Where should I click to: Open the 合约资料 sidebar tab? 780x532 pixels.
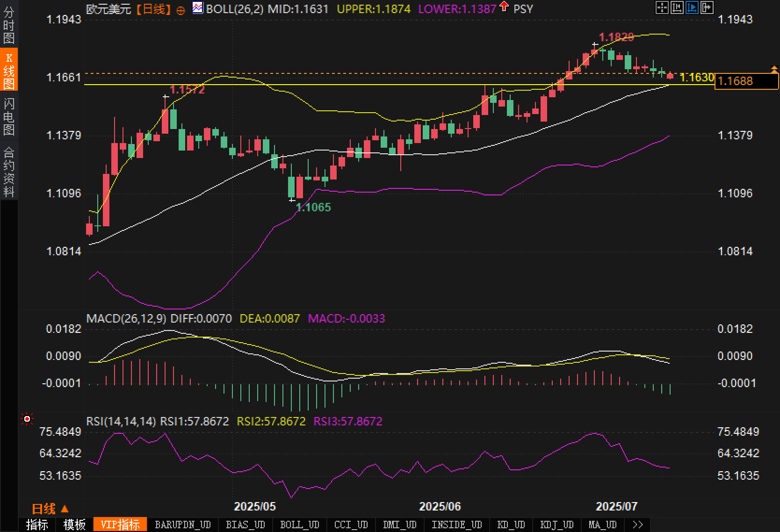[9, 172]
